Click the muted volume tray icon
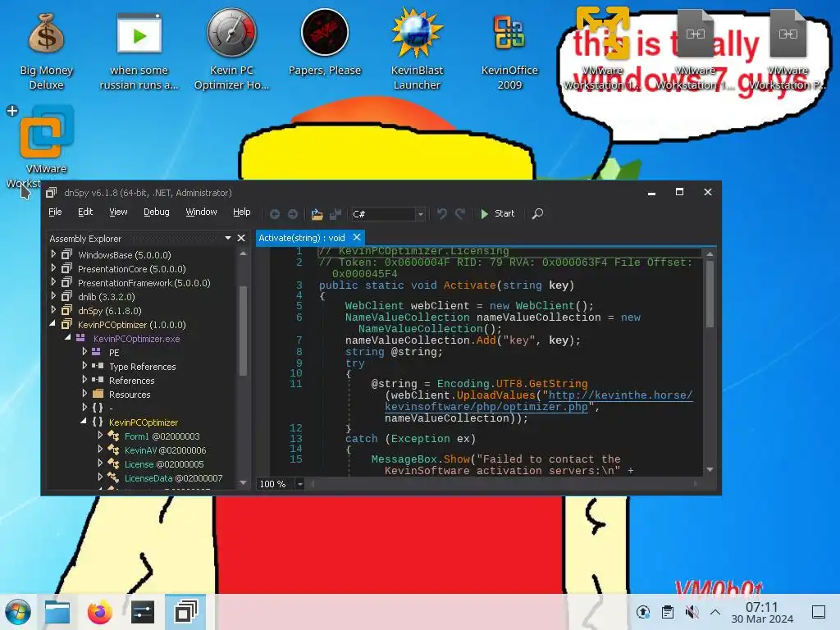 coord(692,612)
